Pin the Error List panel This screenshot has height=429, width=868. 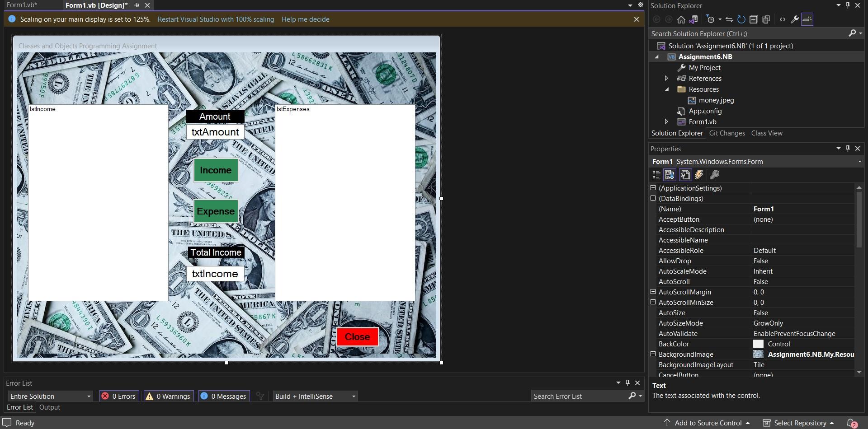627,383
